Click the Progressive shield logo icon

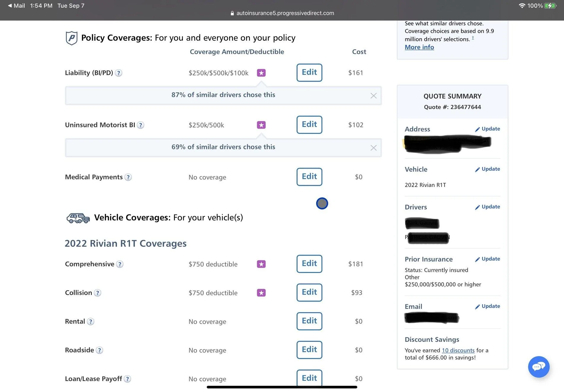coord(72,38)
